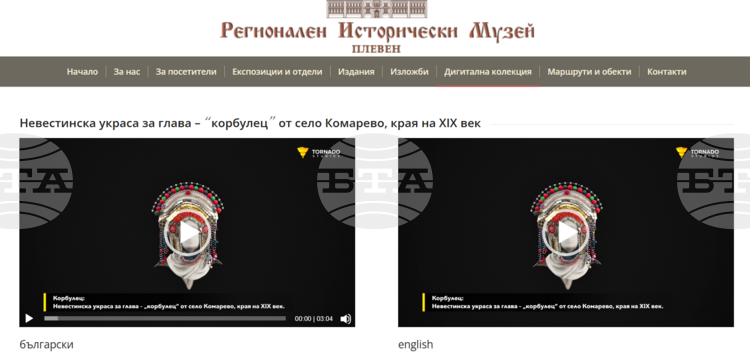The image size is (750, 362).
Task: Open the Изложби menu item
Action: pyautogui.click(x=409, y=72)
